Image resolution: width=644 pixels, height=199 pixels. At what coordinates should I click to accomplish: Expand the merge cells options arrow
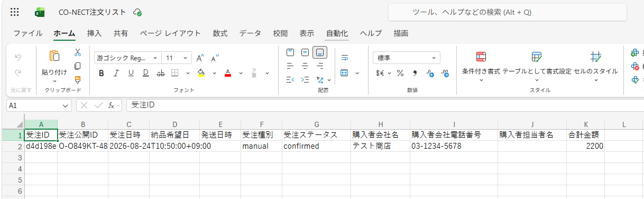357,73
